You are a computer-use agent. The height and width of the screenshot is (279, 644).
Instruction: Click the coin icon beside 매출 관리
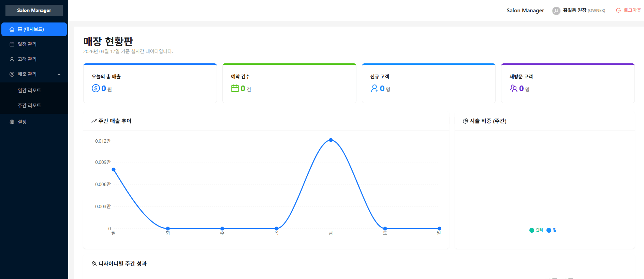(12, 74)
